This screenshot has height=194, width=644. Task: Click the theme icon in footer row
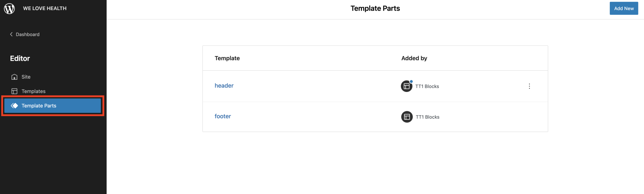pyautogui.click(x=407, y=117)
